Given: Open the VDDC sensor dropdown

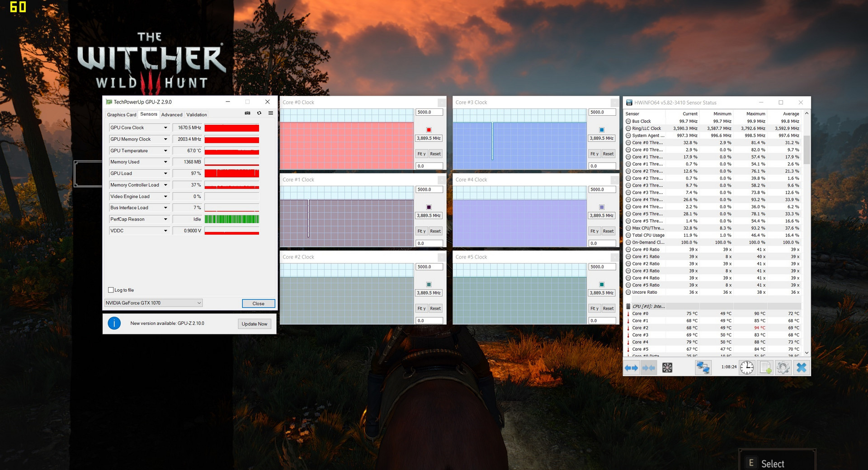Looking at the screenshot, I should pyautogui.click(x=165, y=230).
